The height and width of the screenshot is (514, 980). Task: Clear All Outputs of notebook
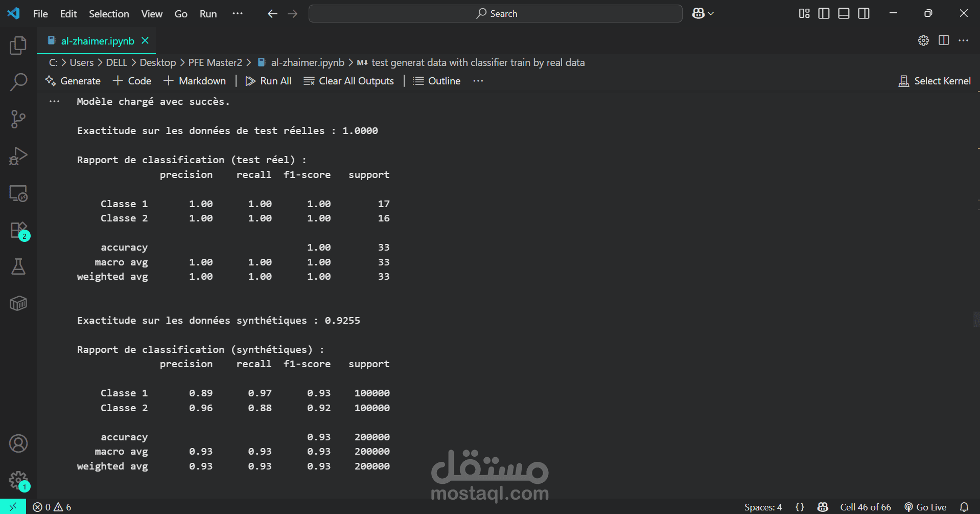(348, 81)
